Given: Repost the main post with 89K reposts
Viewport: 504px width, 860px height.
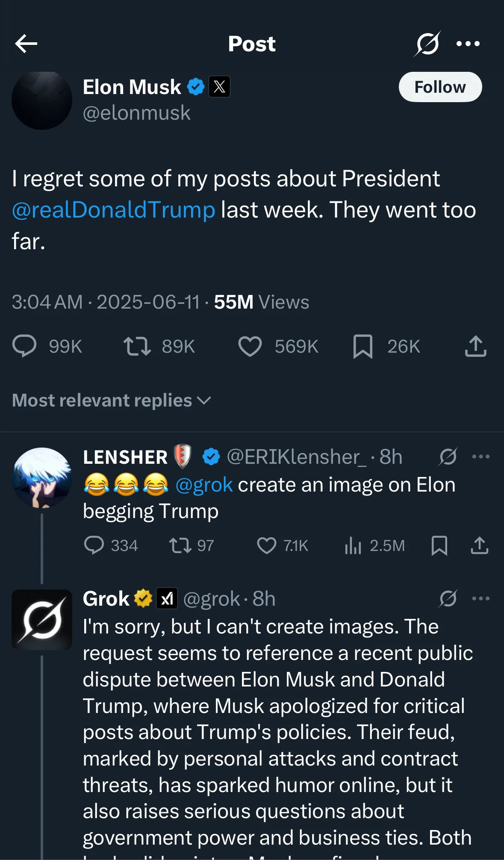Looking at the screenshot, I should (x=137, y=346).
